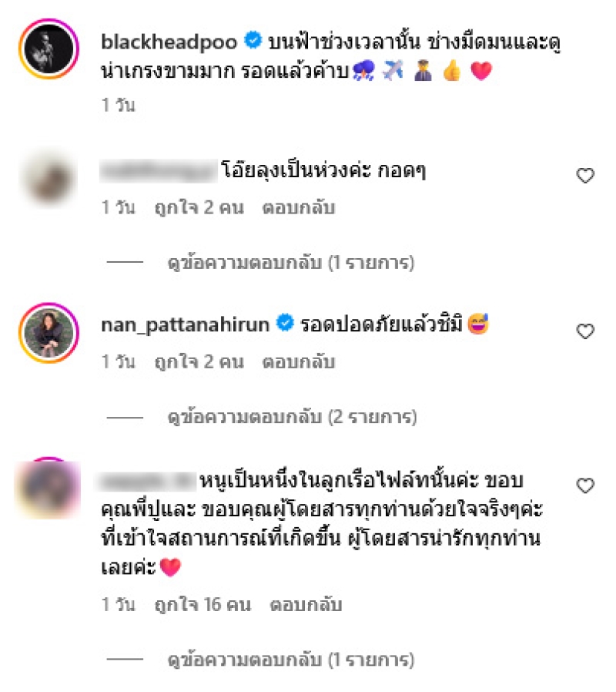Expand replies (1 รายการ) under the first comment
The width and height of the screenshot is (616, 692).
[x=291, y=263]
